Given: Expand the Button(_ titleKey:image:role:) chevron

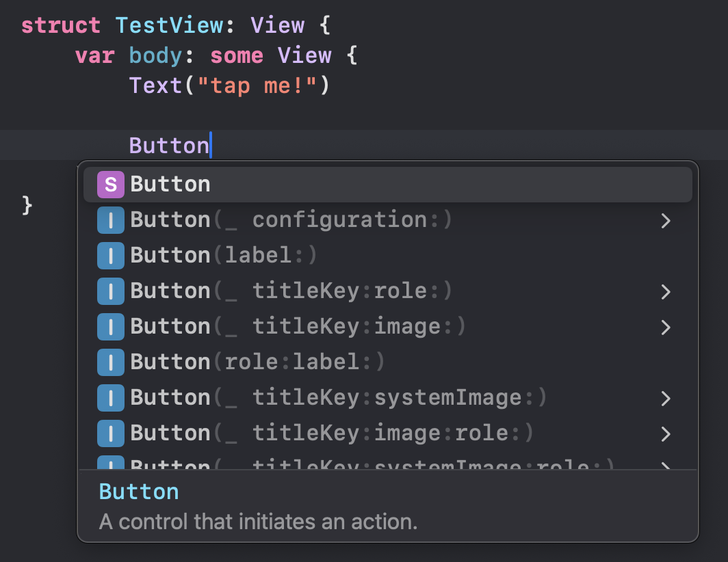Looking at the screenshot, I should tap(665, 433).
